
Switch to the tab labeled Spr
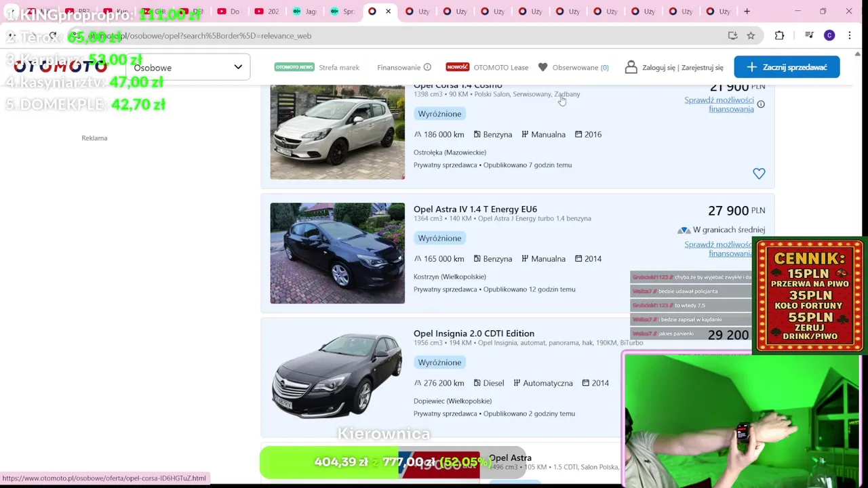point(342,12)
